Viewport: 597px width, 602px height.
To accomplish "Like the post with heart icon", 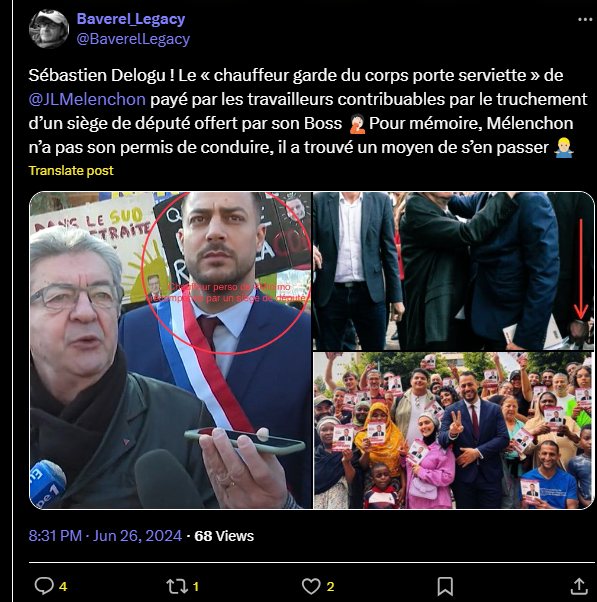I will click(x=311, y=587).
